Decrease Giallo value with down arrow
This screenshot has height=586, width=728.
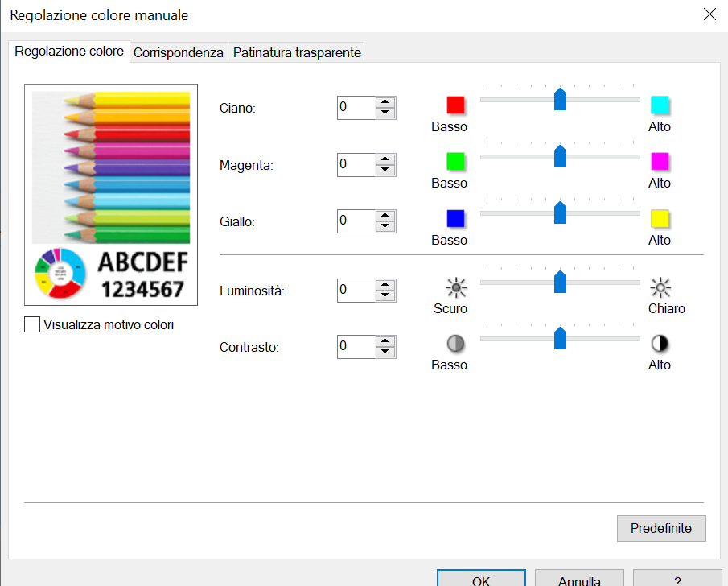pos(385,226)
